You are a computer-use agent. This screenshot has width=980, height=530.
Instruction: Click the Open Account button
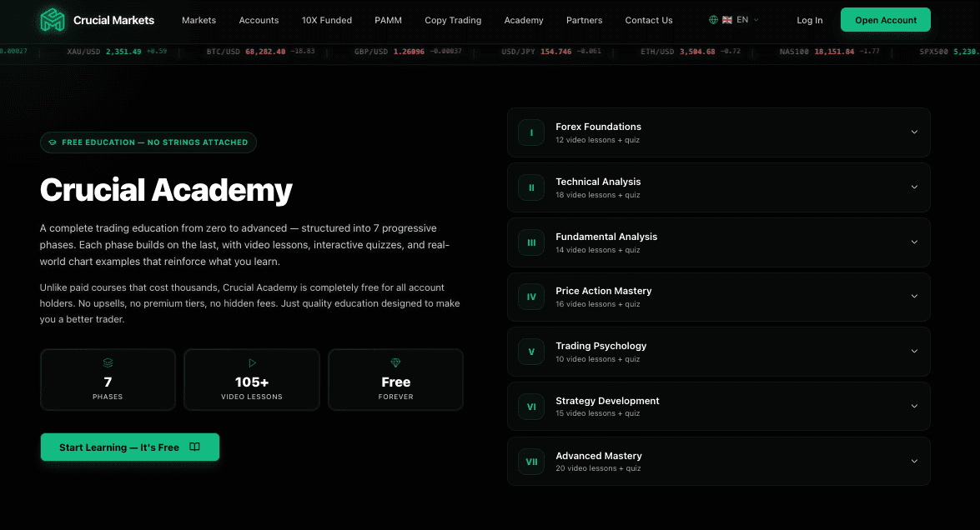(x=885, y=19)
